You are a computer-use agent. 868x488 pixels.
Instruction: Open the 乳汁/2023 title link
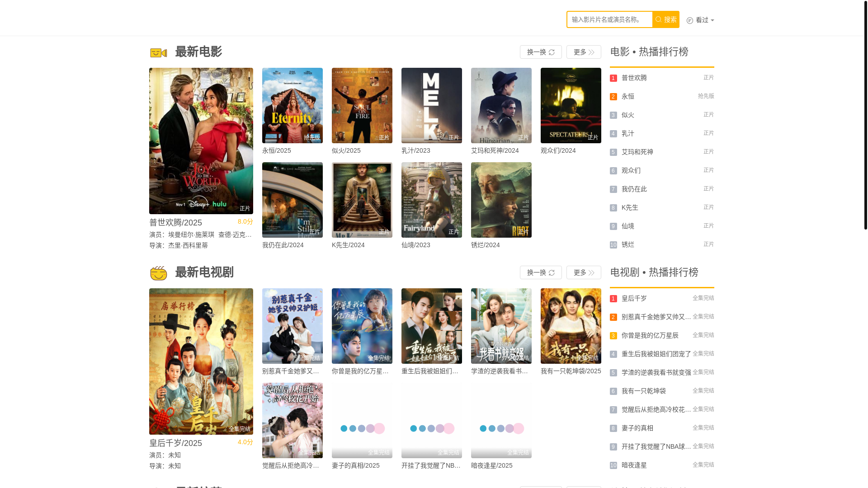point(415,150)
